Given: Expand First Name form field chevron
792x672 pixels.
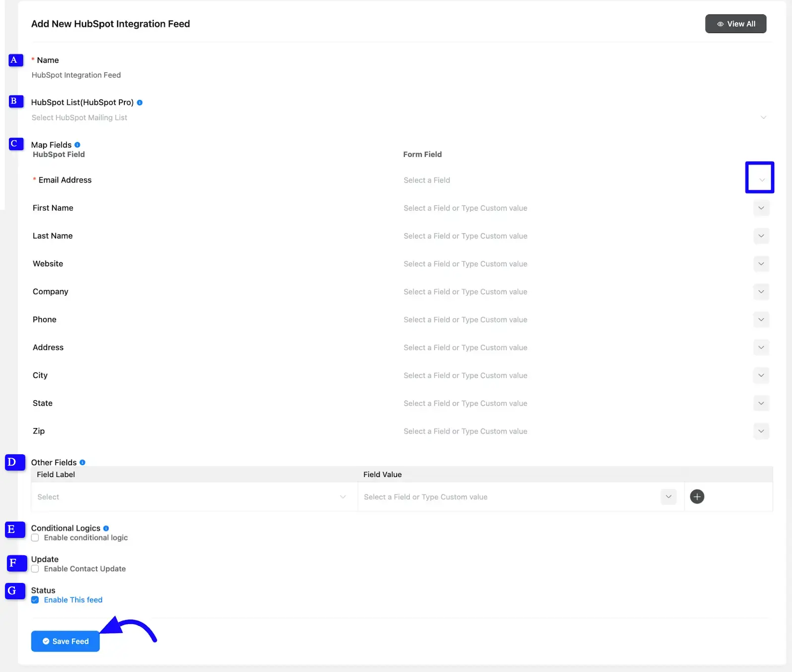Looking at the screenshot, I should [761, 208].
